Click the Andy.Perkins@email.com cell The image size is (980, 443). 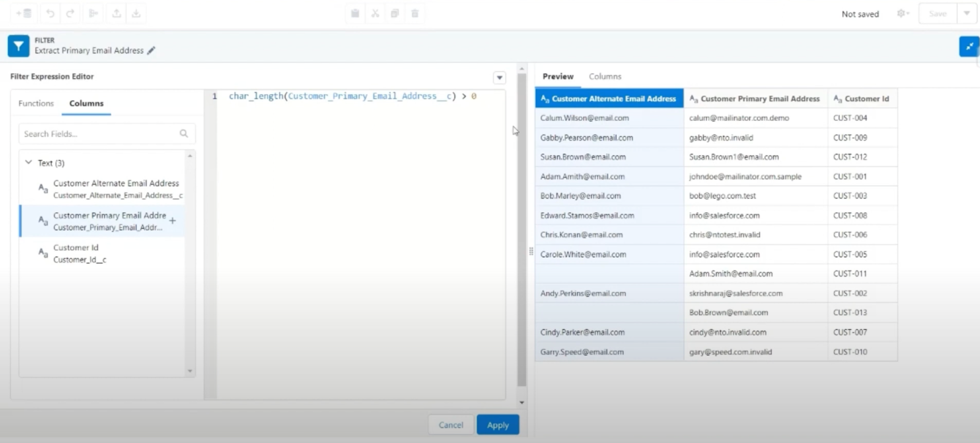point(609,293)
